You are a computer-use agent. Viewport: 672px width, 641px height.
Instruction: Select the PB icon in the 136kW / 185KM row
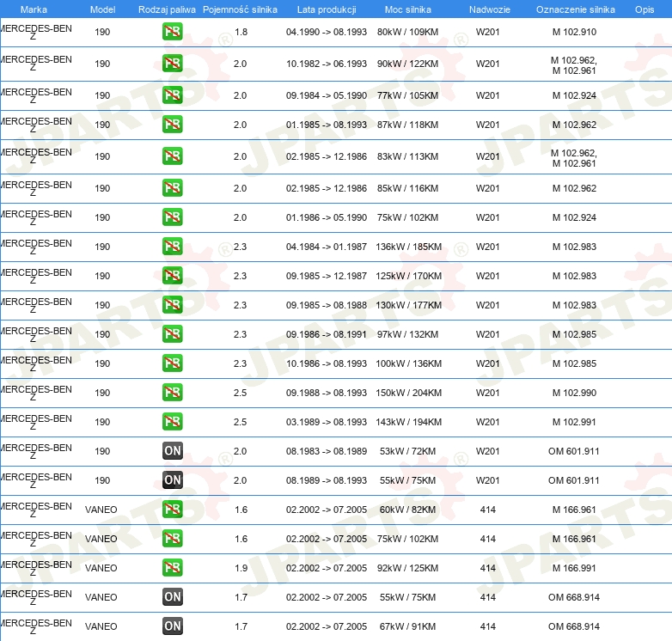(x=173, y=247)
